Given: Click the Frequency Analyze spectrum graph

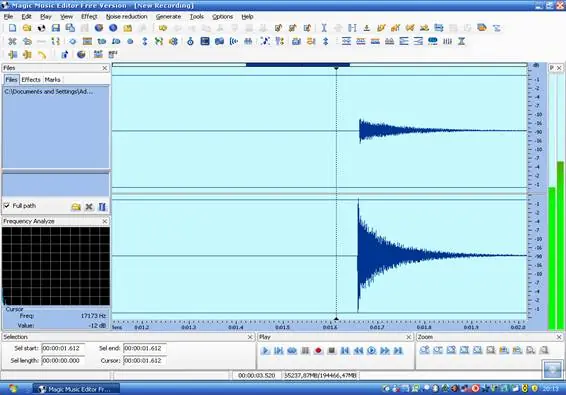Looking at the screenshot, I should point(56,266).
